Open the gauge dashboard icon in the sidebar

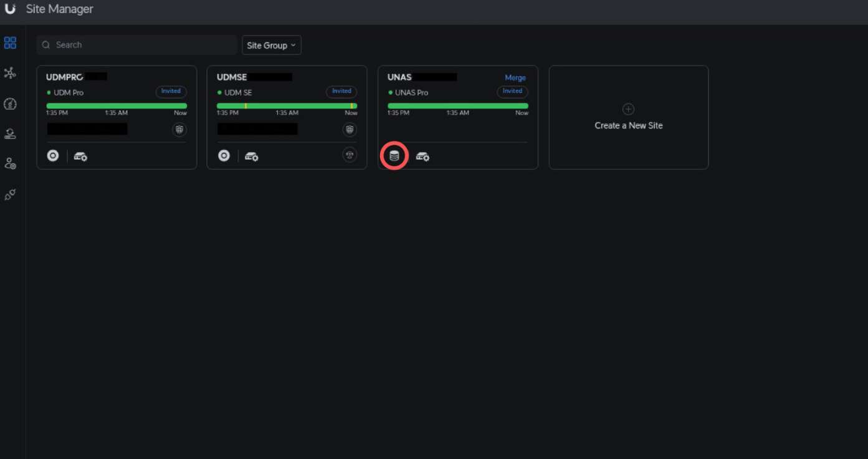10,104
